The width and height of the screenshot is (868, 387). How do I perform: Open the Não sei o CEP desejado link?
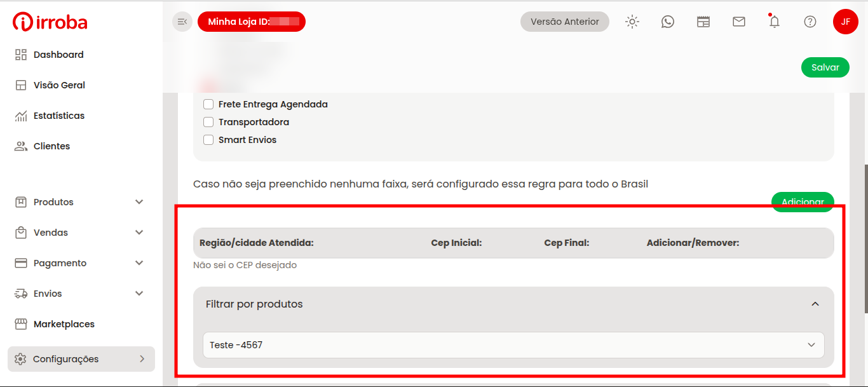point(245,265)
